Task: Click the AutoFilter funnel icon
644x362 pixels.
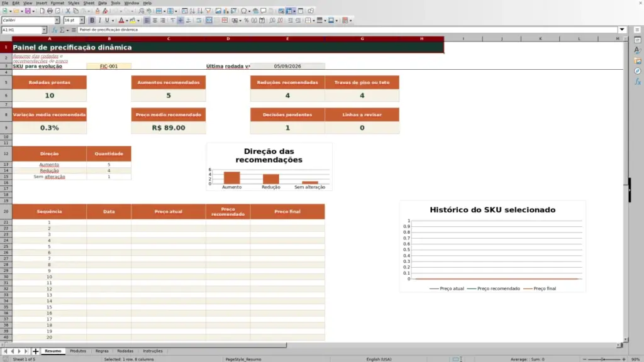Action: coord(208,11)
